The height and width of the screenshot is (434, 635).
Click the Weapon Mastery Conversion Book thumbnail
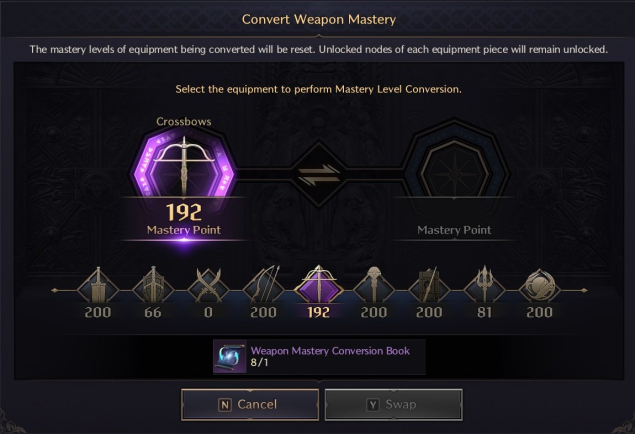pos(230,357)
